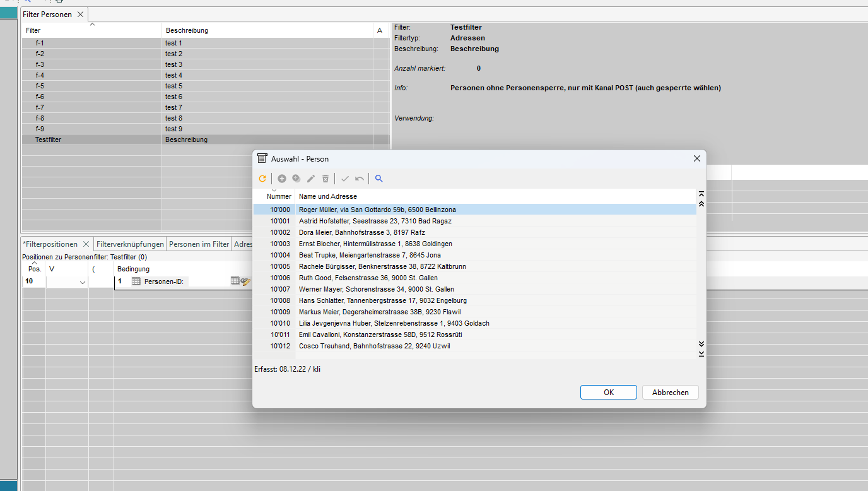The image size is (868, 491).
Task: Page down using double chevron down
Action: pos(701,344)
